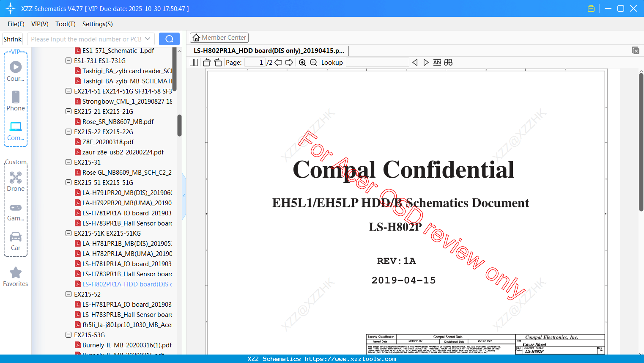Collapse the EX215-53G folder
The width and height of the screenshot is (644, 363).
coord(69,335)
